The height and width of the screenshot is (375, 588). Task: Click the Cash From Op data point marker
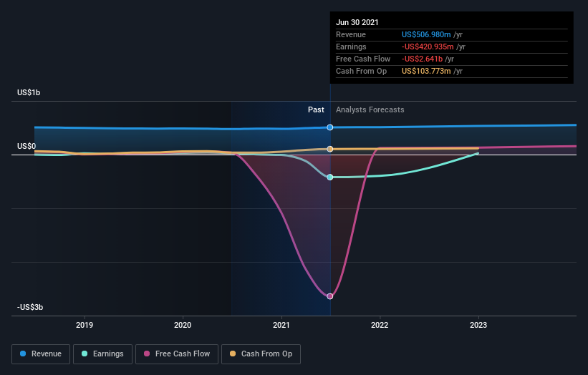[330, 149]
